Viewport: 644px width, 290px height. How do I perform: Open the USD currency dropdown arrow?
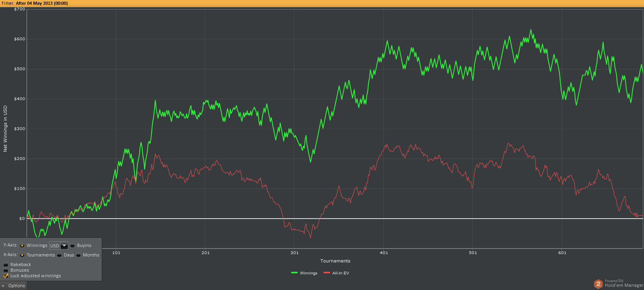click(64, 246)
